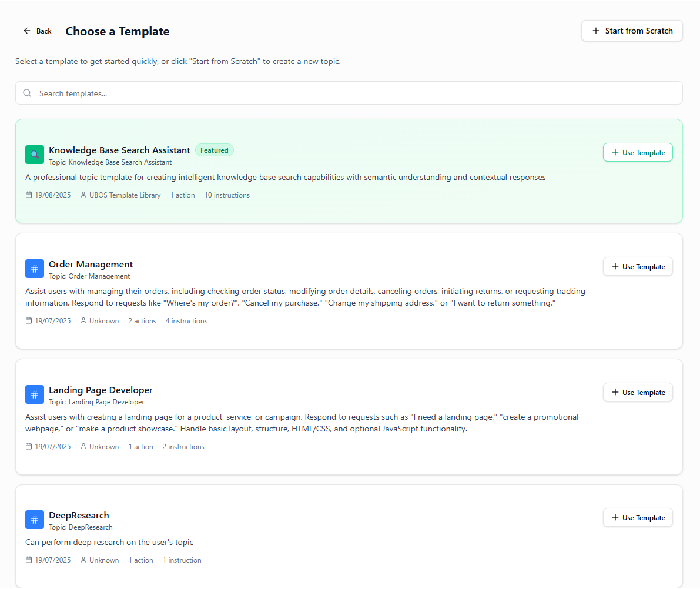Screen dimensions: 700x589
Task: Click the Order Management hash icon
Action: 35,269
